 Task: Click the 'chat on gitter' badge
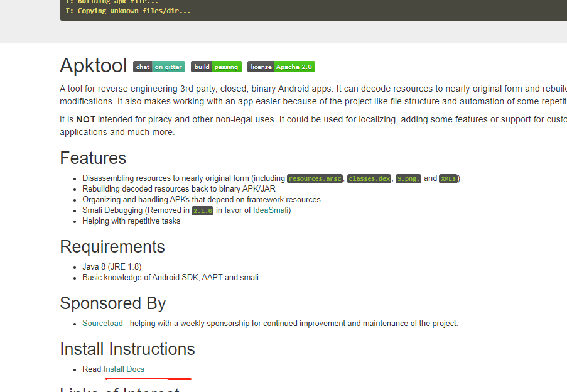[159, 67]
